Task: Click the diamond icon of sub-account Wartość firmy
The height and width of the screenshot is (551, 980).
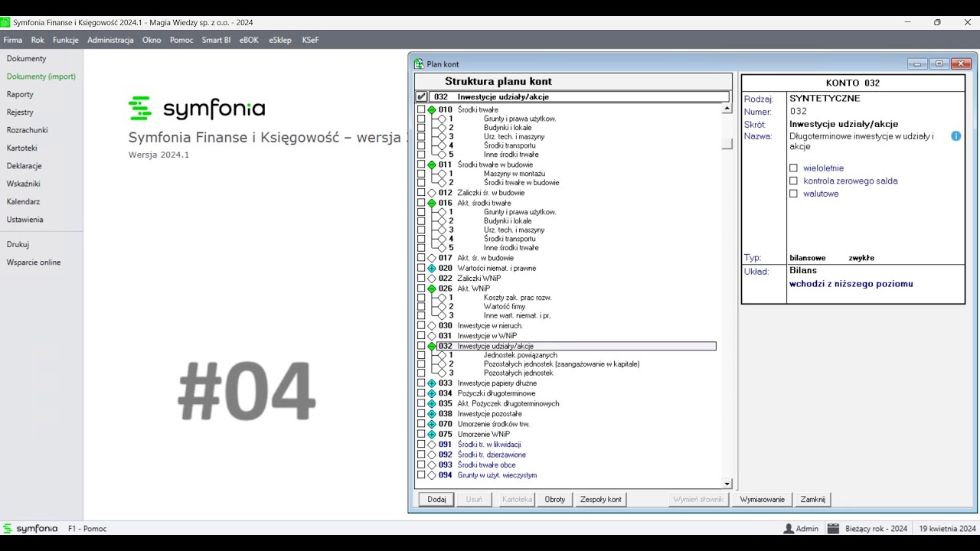Action: pyautogui.click(x=442, y=307)
